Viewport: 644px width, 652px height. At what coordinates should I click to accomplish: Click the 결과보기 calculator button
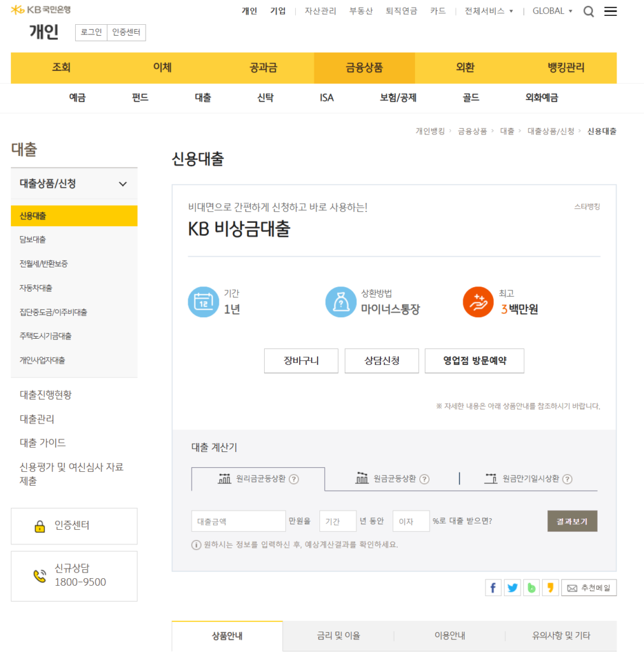(x=571, y=520)
